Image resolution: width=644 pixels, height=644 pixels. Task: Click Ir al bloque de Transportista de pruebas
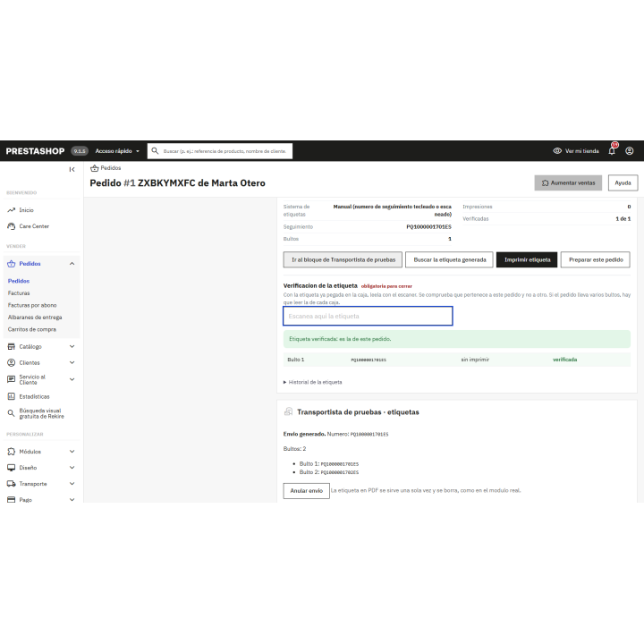pos(343,259)
